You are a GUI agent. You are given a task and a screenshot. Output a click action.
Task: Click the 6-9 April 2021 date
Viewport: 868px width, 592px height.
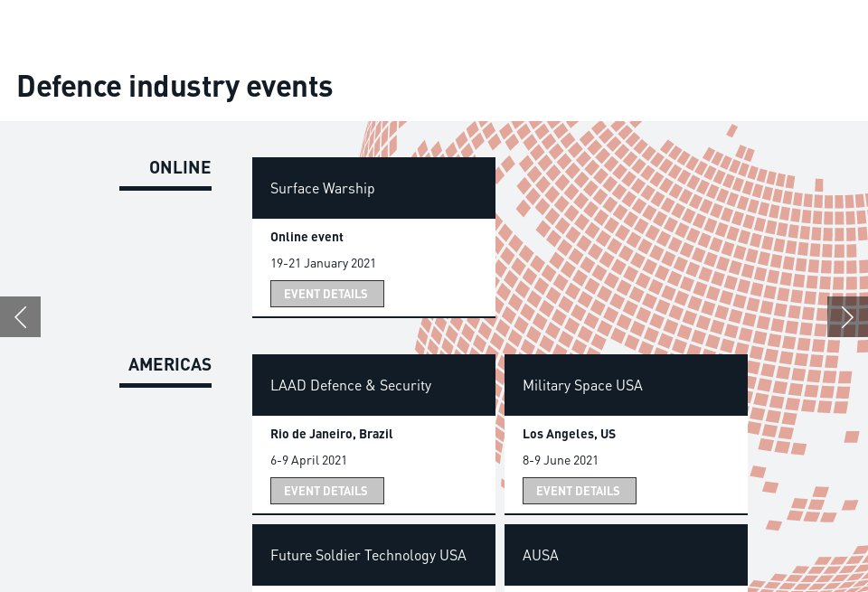[308, 460]
